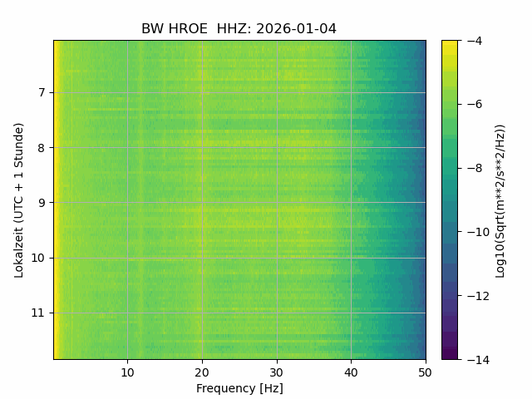
Task: Click the x-axis tick label '40'
Action: coord(351,372)
